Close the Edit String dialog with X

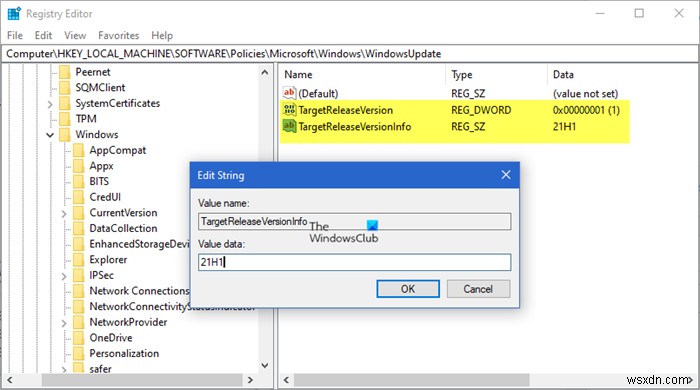[x=505, y=175]
